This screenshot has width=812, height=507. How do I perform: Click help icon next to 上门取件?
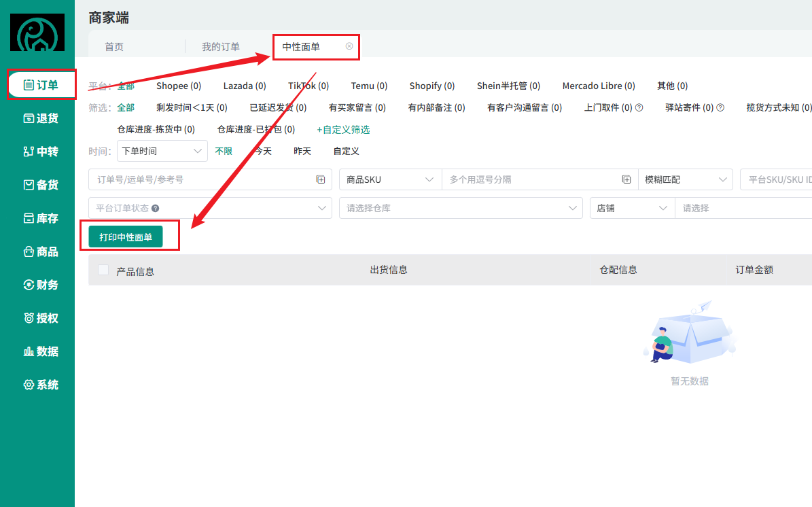pyautogui.click(x=639, y=107)
